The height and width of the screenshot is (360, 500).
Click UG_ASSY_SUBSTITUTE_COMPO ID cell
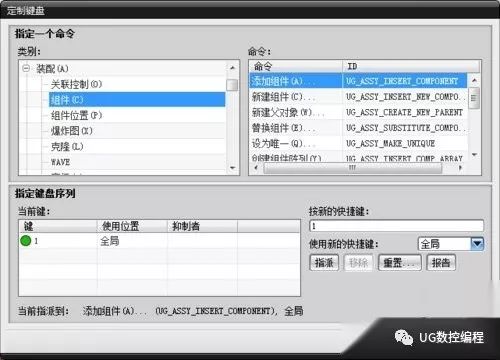coord(404,128)
